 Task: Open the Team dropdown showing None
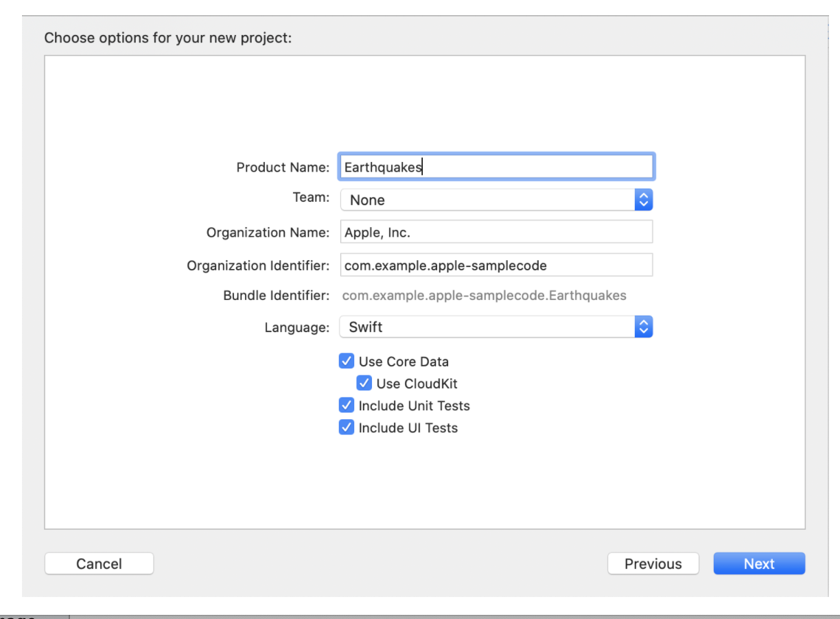487,200
